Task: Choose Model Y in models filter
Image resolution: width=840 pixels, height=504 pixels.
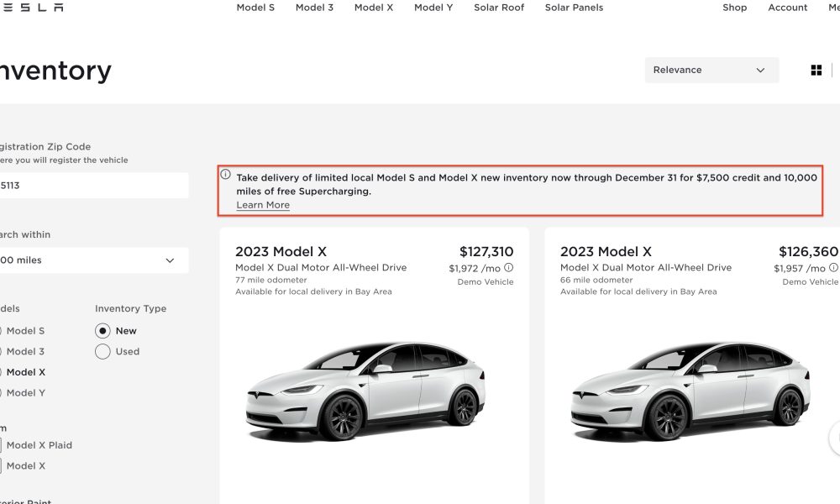Action: point(26,392)
